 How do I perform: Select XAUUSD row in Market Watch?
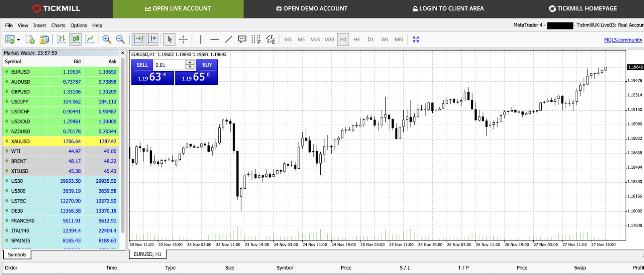click(61, 141)
